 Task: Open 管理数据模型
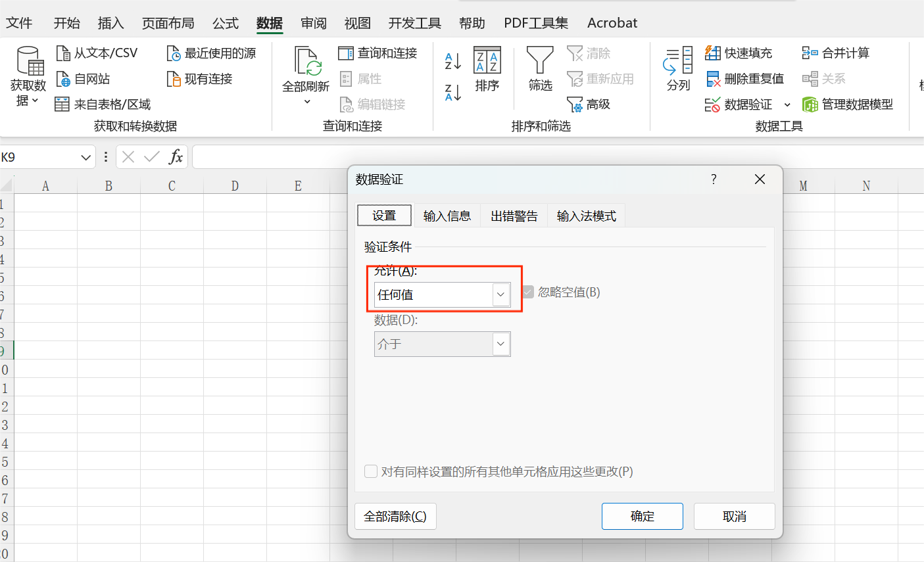pyautogui.click(x=848, y=105)
